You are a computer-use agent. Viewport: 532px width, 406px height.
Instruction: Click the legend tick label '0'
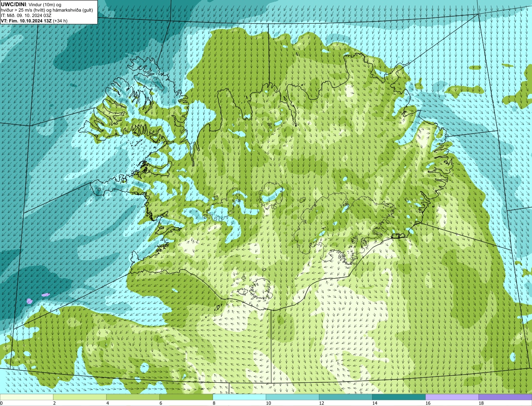pos(2,403)
